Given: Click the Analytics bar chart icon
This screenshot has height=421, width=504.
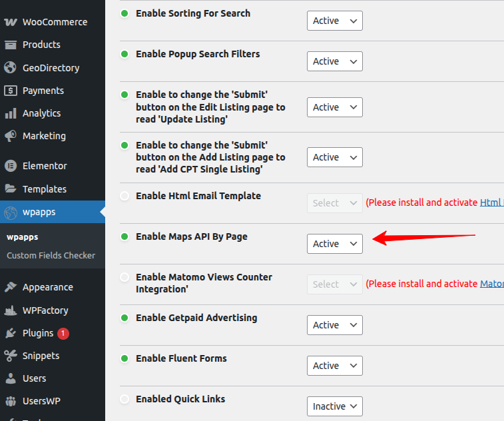Looking at the screenshot, I should coord(11,113).
